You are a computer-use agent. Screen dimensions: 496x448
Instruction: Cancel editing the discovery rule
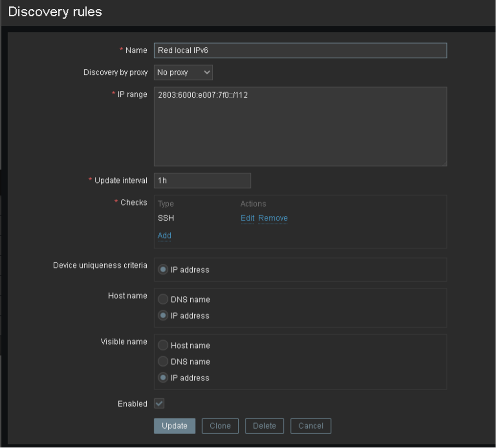tap(311, 426)
